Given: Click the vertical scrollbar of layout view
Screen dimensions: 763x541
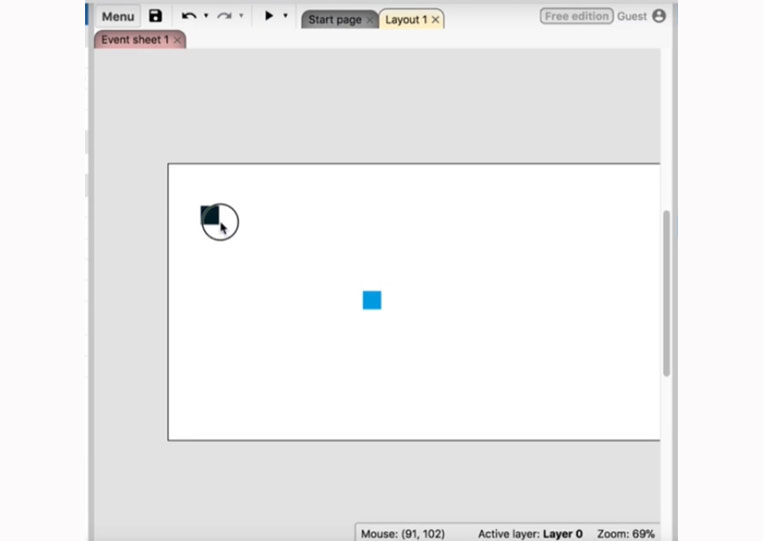Looking at the screenshot, I should [x=666, y=293].
